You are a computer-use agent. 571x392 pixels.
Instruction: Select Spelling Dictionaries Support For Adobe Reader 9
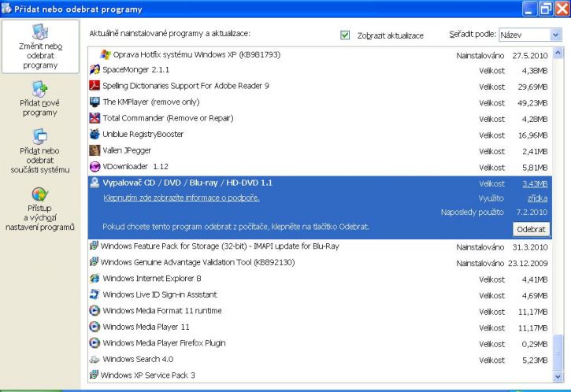pyautogui.click(x=320, y=86)
